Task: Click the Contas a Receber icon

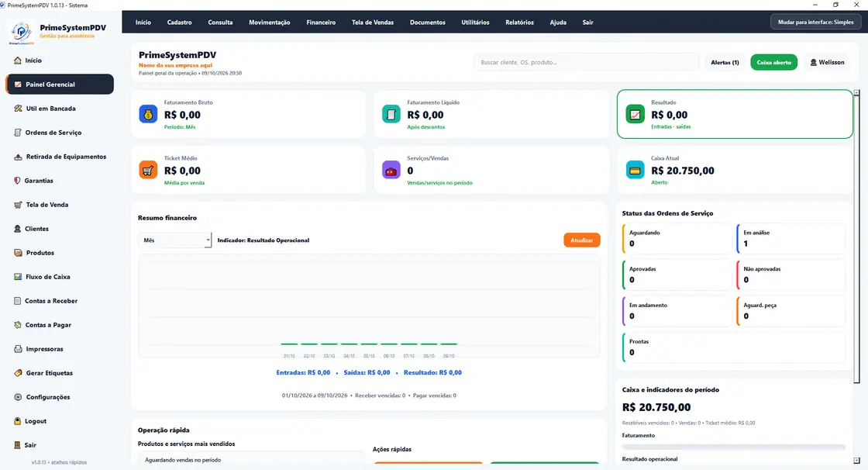Action: tap(18, 301)
